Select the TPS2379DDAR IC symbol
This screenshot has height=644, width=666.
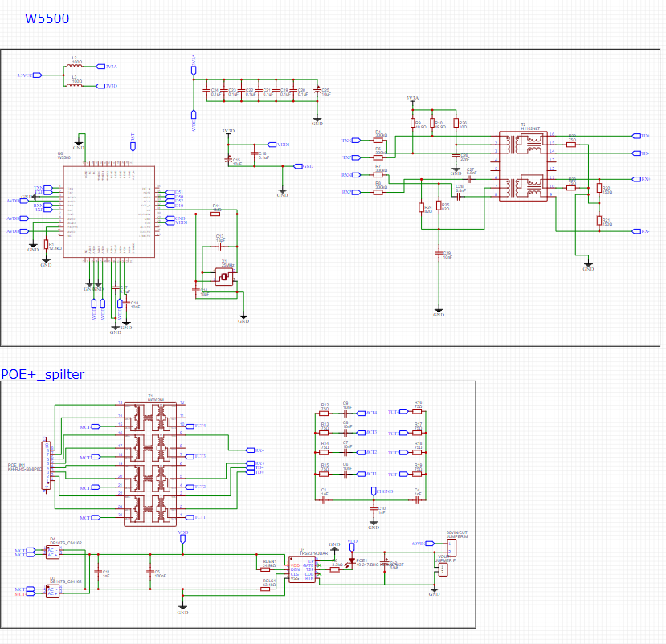(x=302, y=569)
